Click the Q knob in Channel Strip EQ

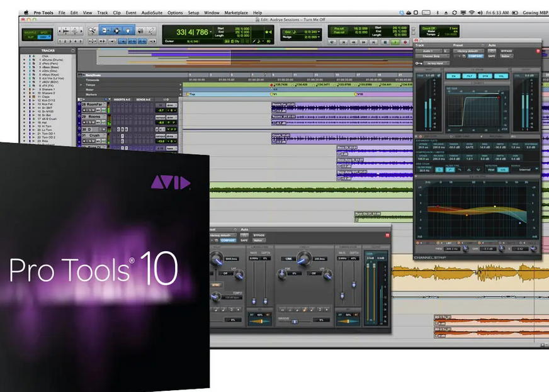[x=533, y=249]
